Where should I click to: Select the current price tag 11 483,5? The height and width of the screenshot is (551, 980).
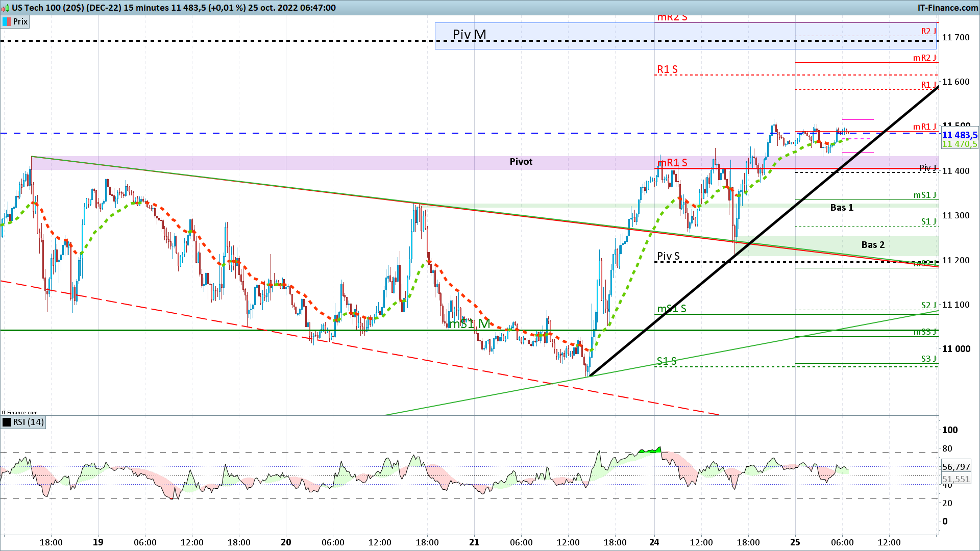[x=959, y=135]
